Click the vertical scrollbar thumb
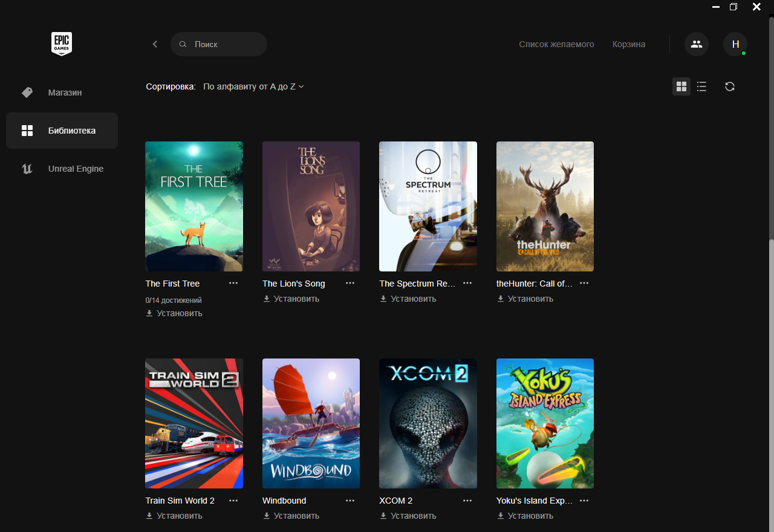Viewport: 774px width, 532px height. [x=771, y=384]
